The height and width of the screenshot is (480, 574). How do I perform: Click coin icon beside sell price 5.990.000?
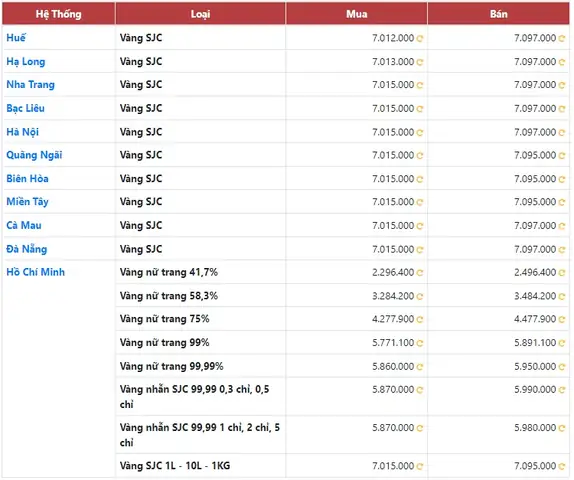(562, 390)
